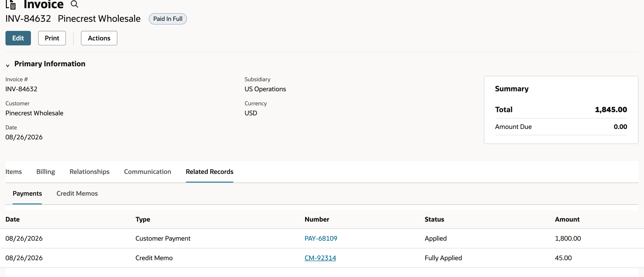Image resolution: width=644 pixels, height=277 pixels.
Task: Select the Communication tab
Action: (x=148, y=172)
